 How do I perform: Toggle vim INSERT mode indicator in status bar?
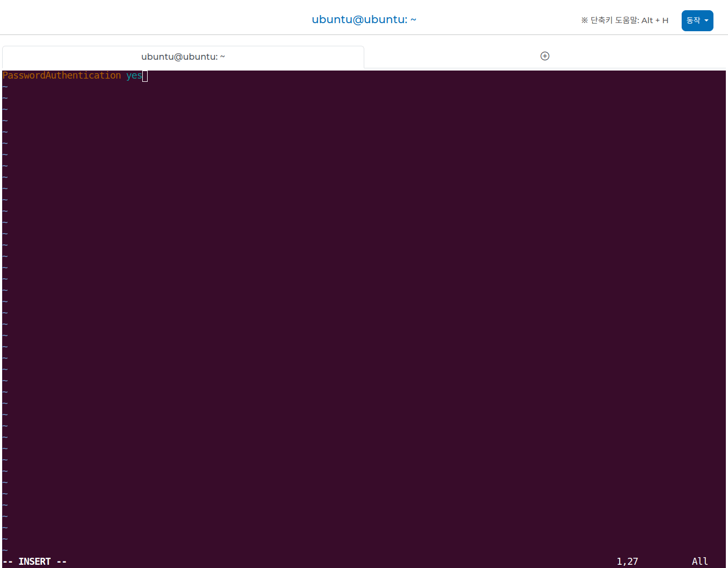35,561
